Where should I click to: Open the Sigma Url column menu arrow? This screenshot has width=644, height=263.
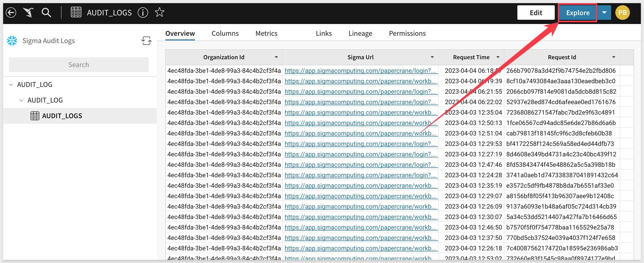coord(432,57)
